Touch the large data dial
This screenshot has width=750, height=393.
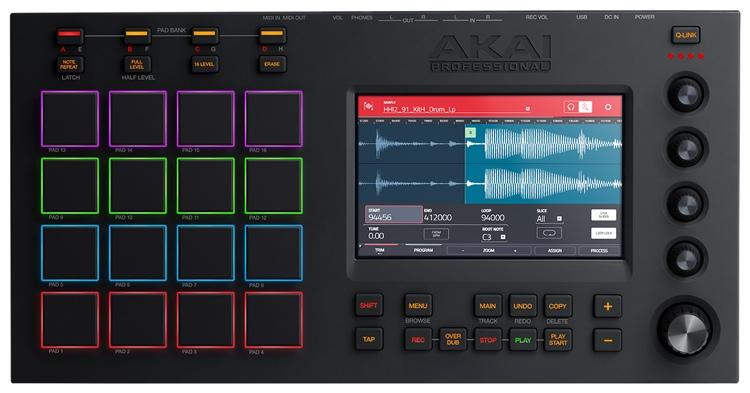[x=685, y=330]
